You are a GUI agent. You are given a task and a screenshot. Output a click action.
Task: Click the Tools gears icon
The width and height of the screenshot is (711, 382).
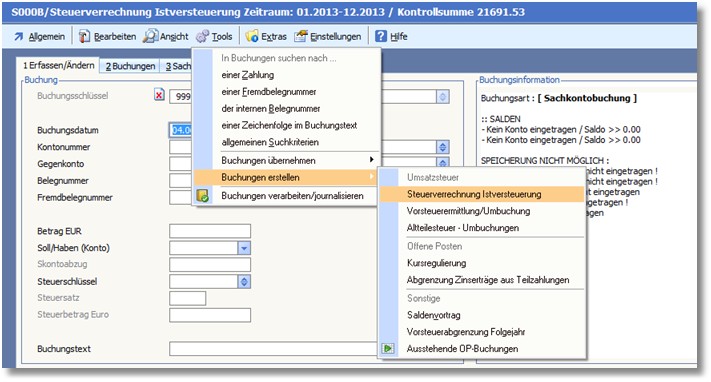202,36
